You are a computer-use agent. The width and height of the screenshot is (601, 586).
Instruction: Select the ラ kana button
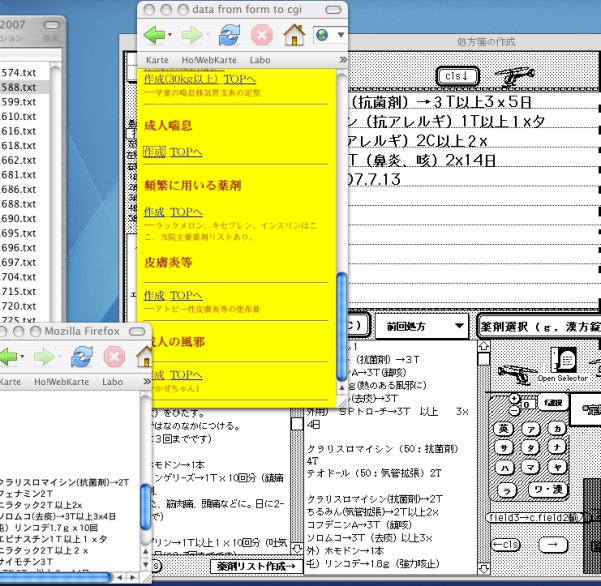tap(507, 490)
